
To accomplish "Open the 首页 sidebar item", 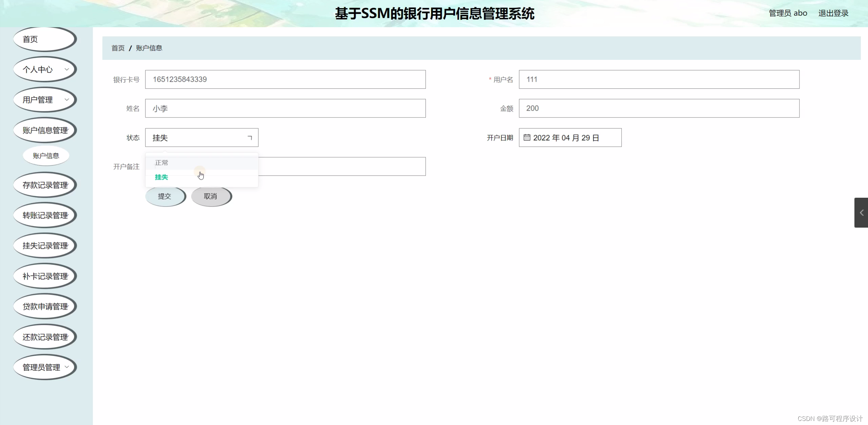I will [x=44, y=39].
